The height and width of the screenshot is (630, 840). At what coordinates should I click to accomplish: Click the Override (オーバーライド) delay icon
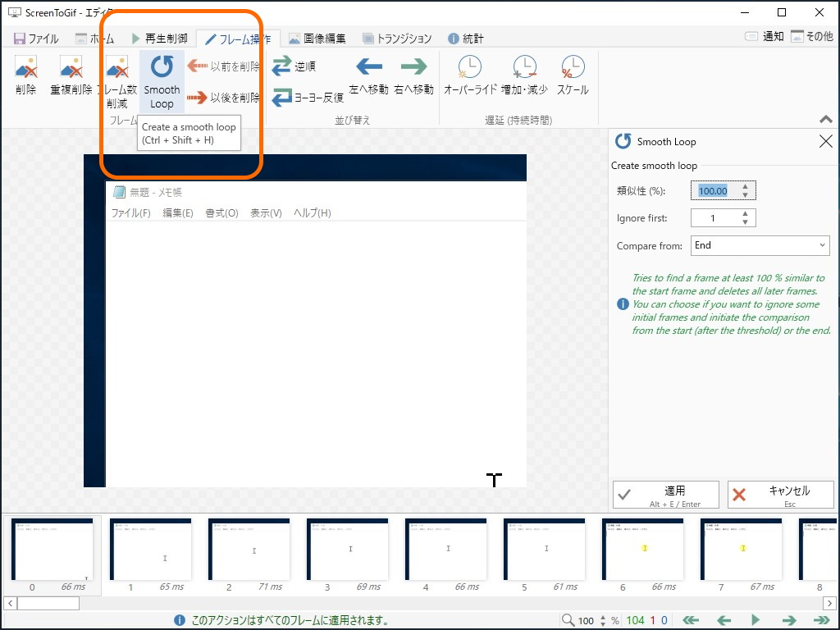(470, 67)
